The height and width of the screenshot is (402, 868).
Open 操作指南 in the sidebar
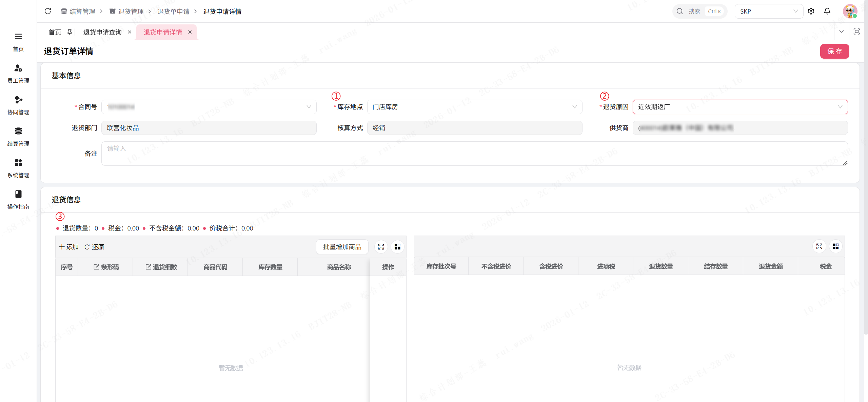point(18,199)
